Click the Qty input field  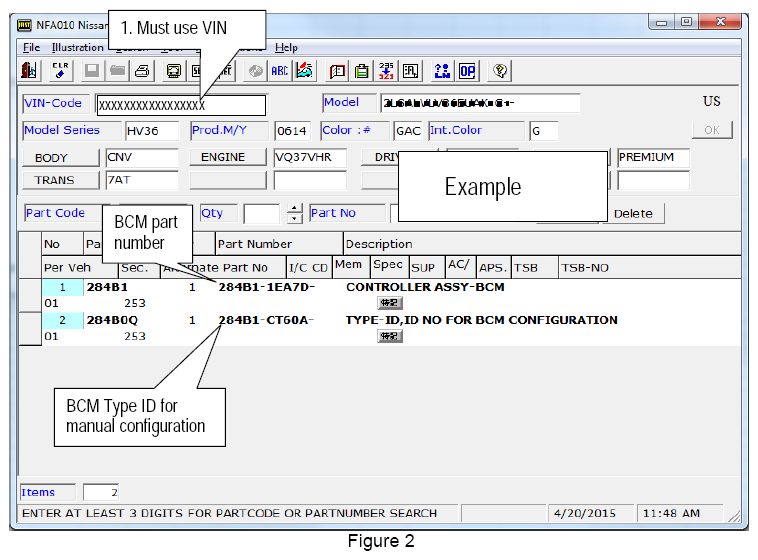262,214
